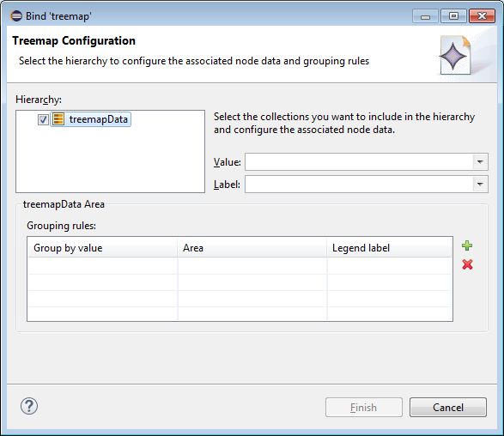Maximize the Bind 'treemap' dialog
This screenshot has height=436, width=504.
click(453, 16)
